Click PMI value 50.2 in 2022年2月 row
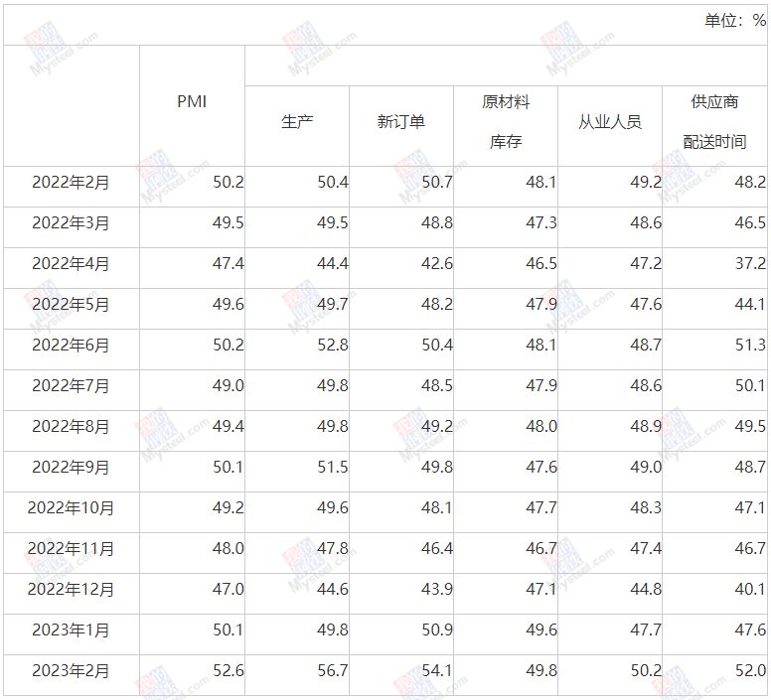The width and height of the screenshot is (771, 700). coord(229,183)
